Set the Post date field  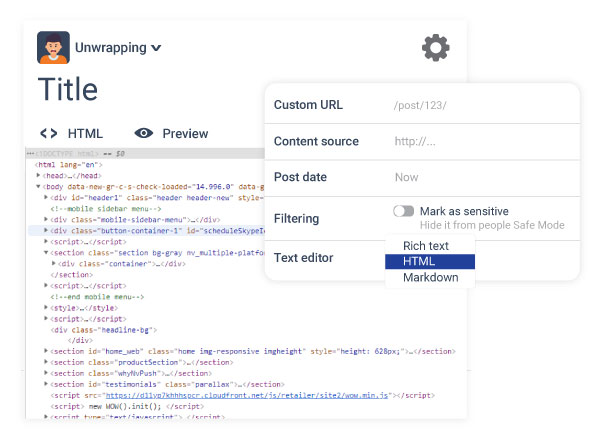(480, 177)
